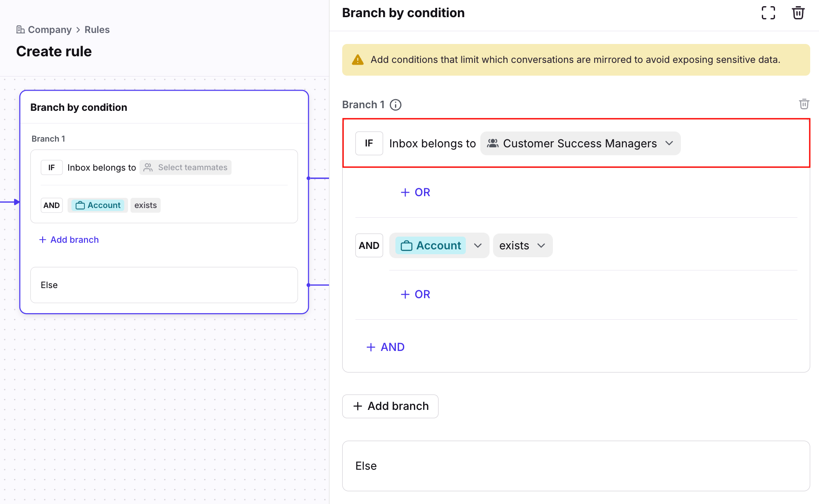This screenshot has width=819, height=504.
Task: Delete Branch 1 using its trash icon
Action: (804, 104)
